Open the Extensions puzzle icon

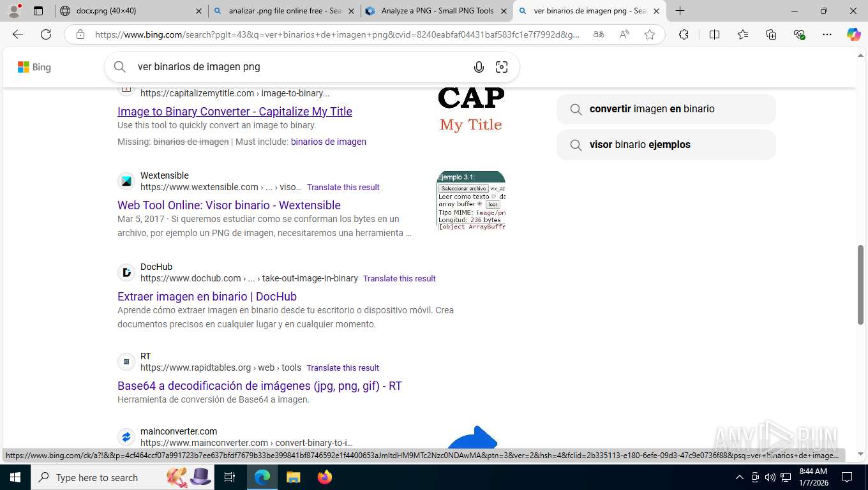coord(684,34)
